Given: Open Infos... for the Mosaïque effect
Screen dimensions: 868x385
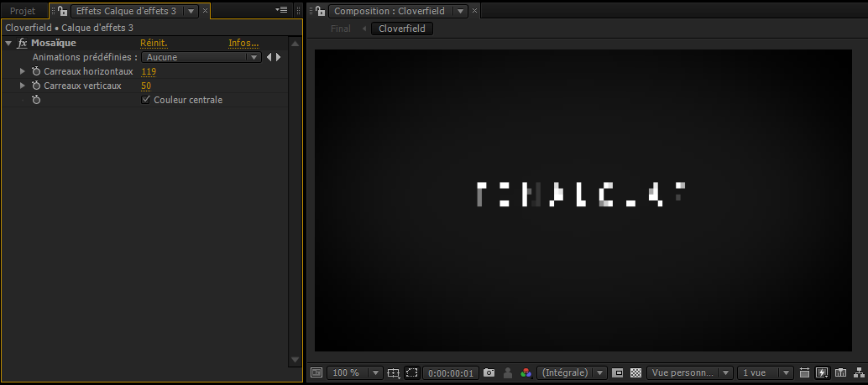Looking at the screenshot, I should tap(243, 43).
